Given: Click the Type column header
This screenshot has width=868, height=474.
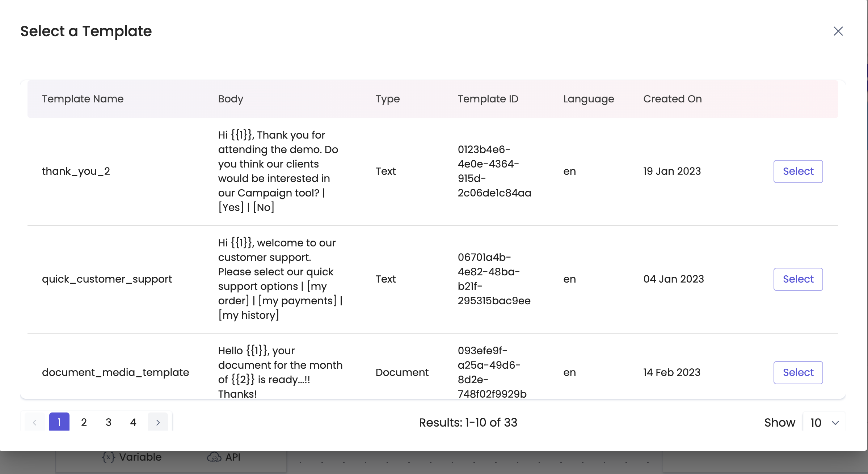Looking at the screenshot, I should pos(387,99).
